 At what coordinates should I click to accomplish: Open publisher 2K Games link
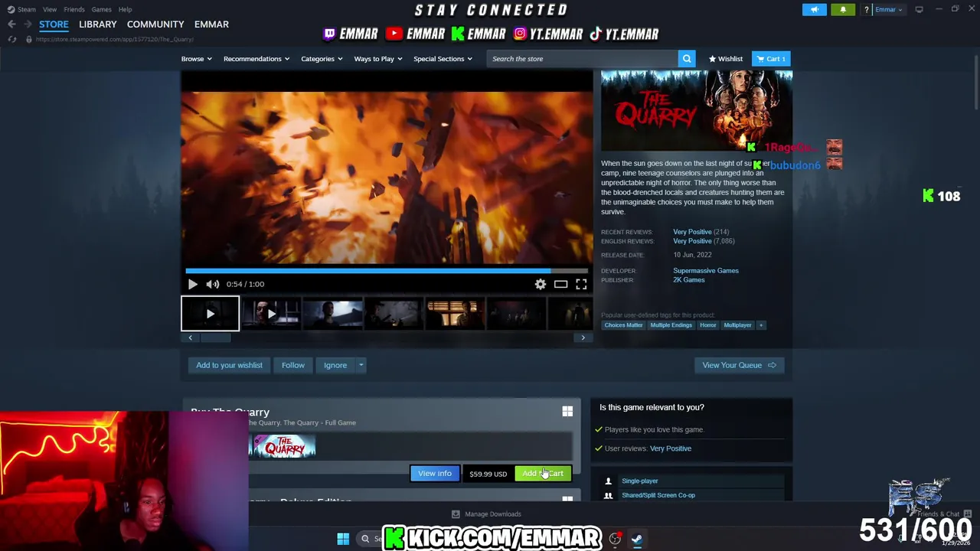(x=689, y=280)
